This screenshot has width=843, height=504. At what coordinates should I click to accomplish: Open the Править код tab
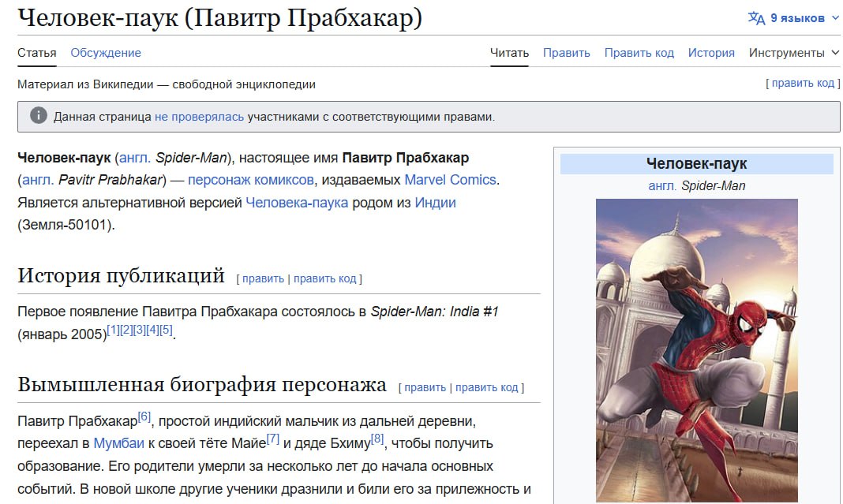click(639, 53)
